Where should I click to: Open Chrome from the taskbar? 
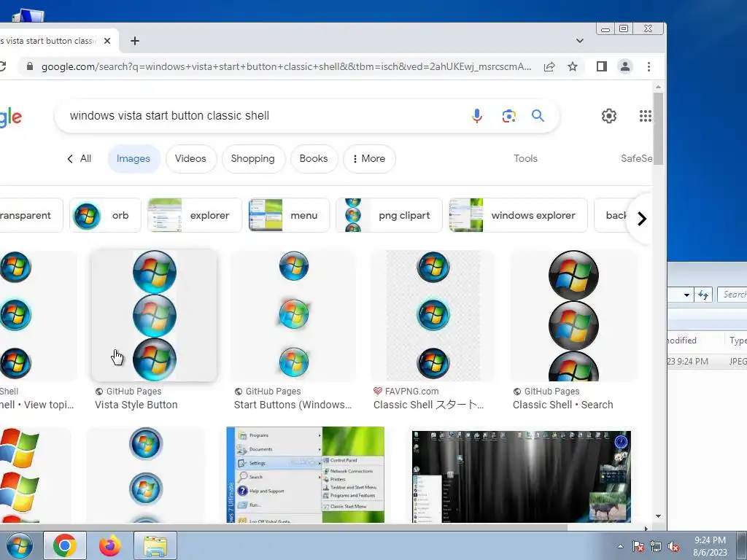(65, 545)
